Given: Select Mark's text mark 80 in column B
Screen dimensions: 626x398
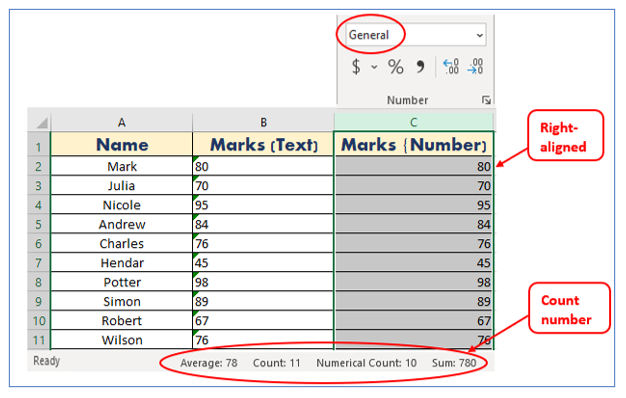Looking at the screenshot, I should click(x=263, y=166).
